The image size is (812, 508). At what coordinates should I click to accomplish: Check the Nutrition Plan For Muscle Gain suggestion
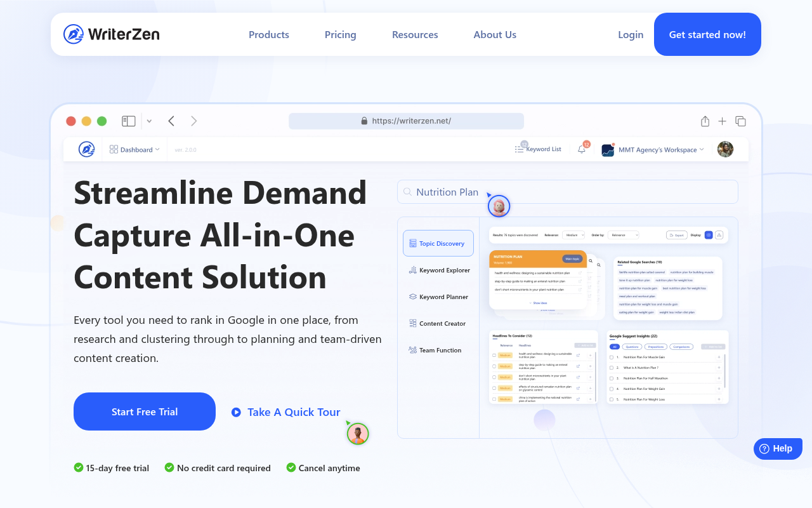point(612,358)
